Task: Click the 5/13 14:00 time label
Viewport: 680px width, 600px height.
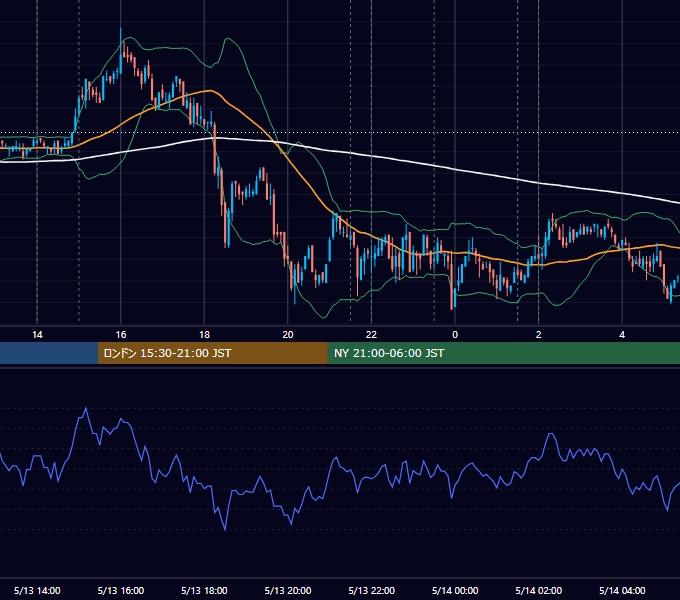Action: coord(37,590)
